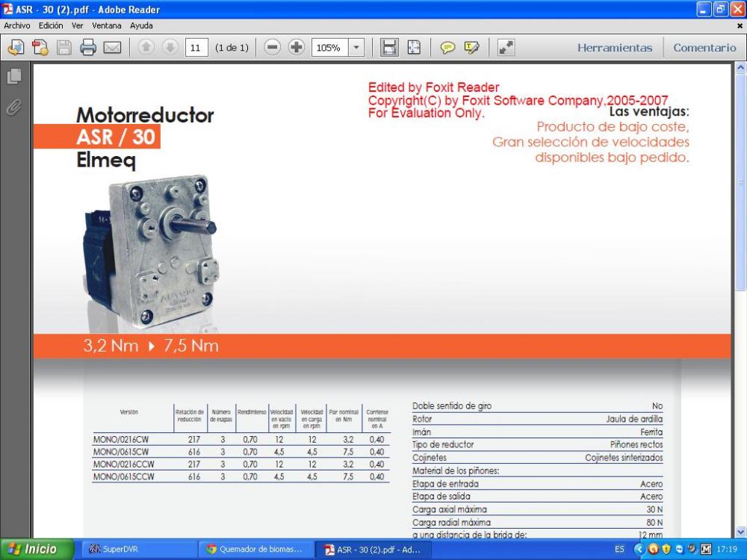The image size is (747, 560).
Task: Open the page thumbnails panel
Action: [14, 76]
